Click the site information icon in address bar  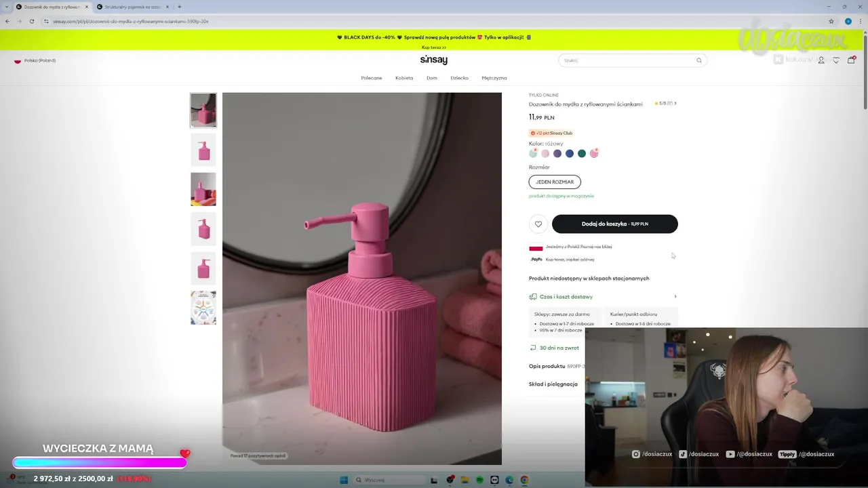(x=46, y=21)
